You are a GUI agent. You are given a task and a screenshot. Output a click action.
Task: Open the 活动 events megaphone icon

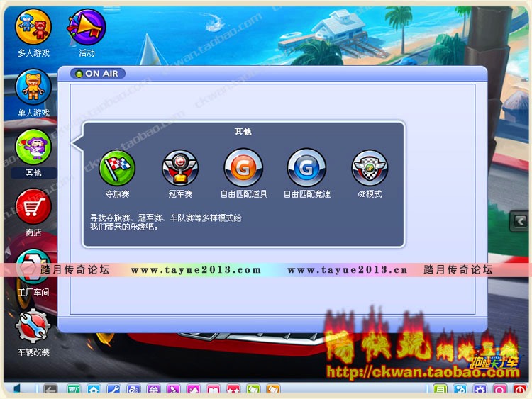[x=87, y=27]
